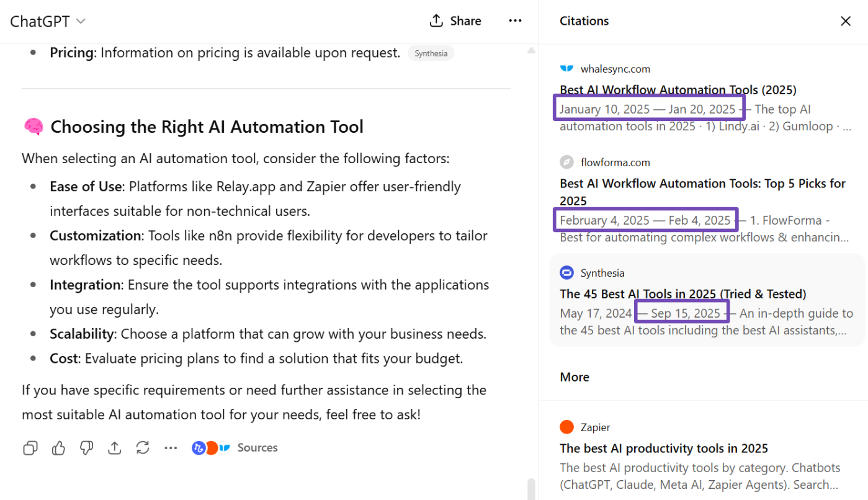Regenerate the response with retry icon
868x500 pixels.
pos(143,448)
